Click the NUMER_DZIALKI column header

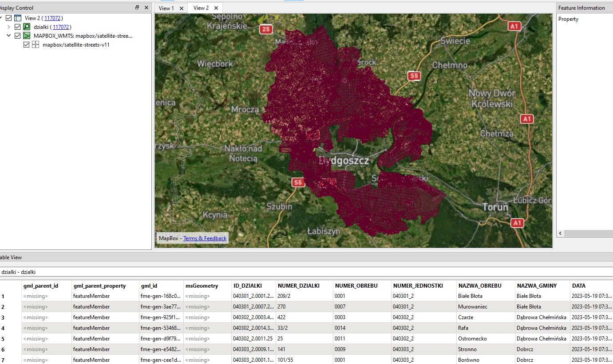click(x=304, y=285)
